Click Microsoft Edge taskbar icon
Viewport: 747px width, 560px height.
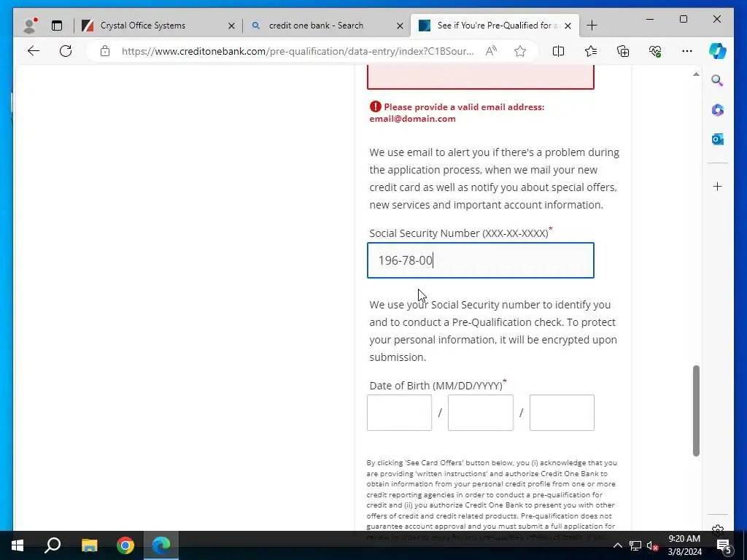pos(161,545)
